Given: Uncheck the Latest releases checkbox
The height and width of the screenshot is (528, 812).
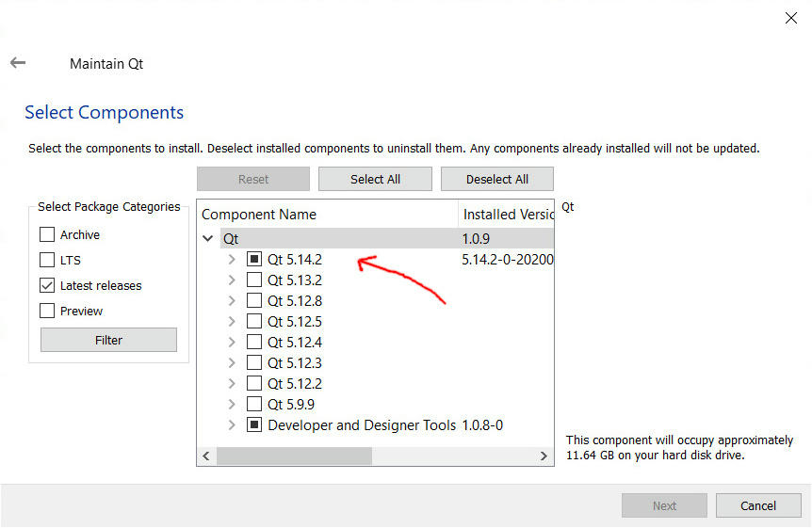Looking at the screenshot, I should (x=47, y=285).
